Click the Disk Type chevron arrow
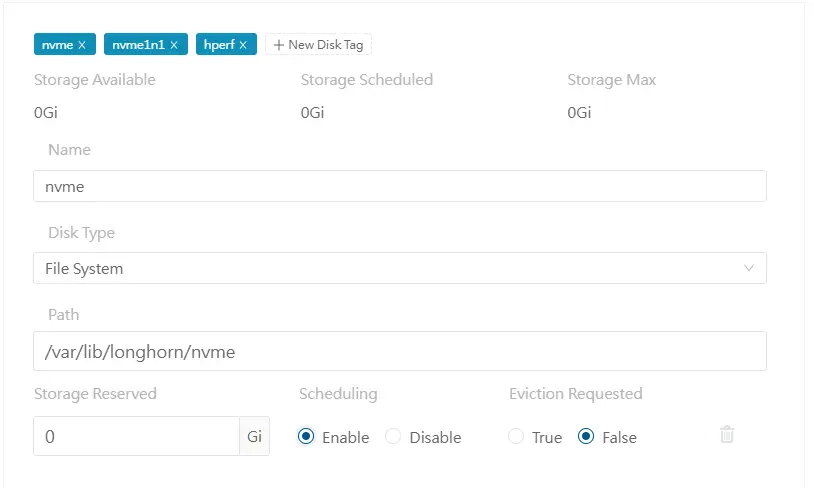The width and height of the screenshot is (814, 488). tap(749, 268)
